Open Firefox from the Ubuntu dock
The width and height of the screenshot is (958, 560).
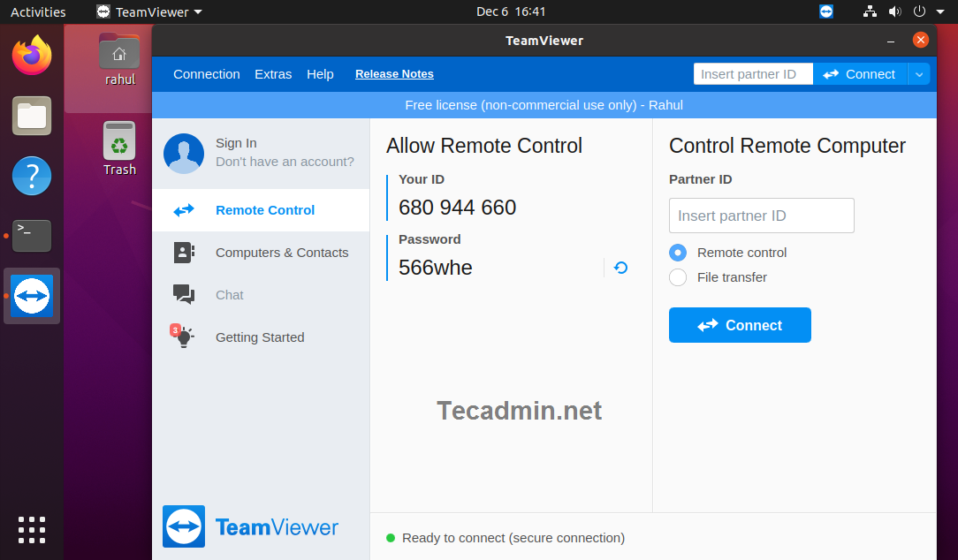coord(32,55)
